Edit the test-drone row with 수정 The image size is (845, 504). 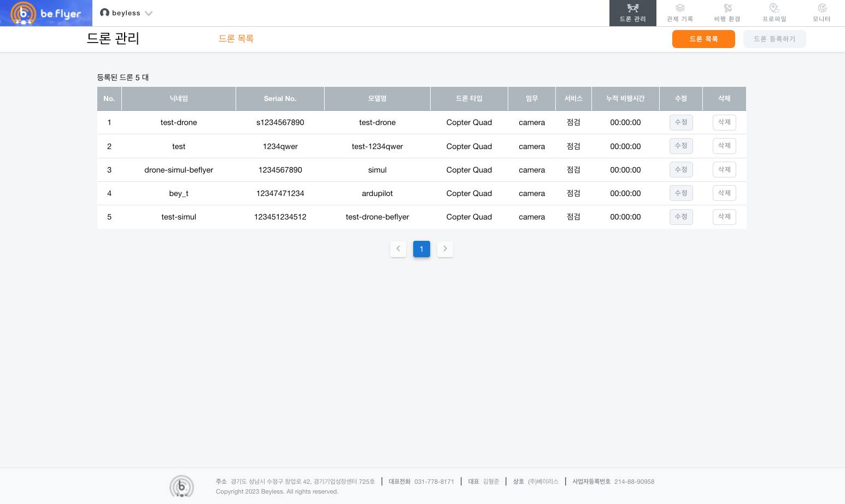pyautogui.click(x=681, y=122)
